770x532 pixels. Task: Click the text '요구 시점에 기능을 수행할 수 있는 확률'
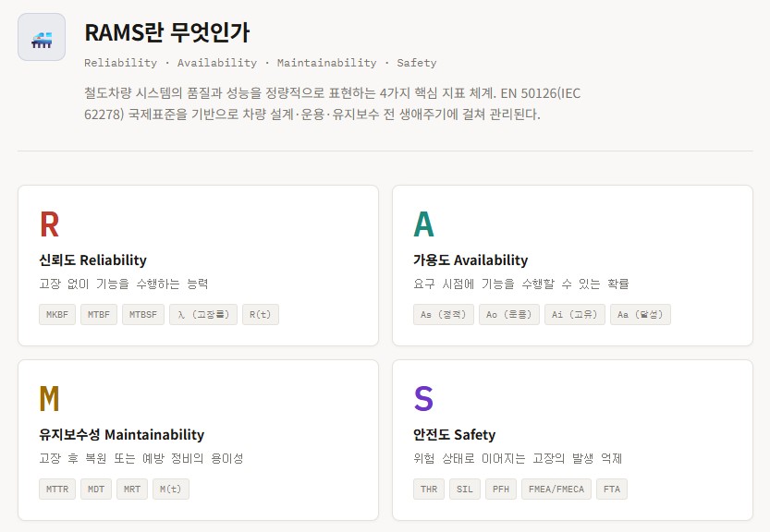click(521, 284)
